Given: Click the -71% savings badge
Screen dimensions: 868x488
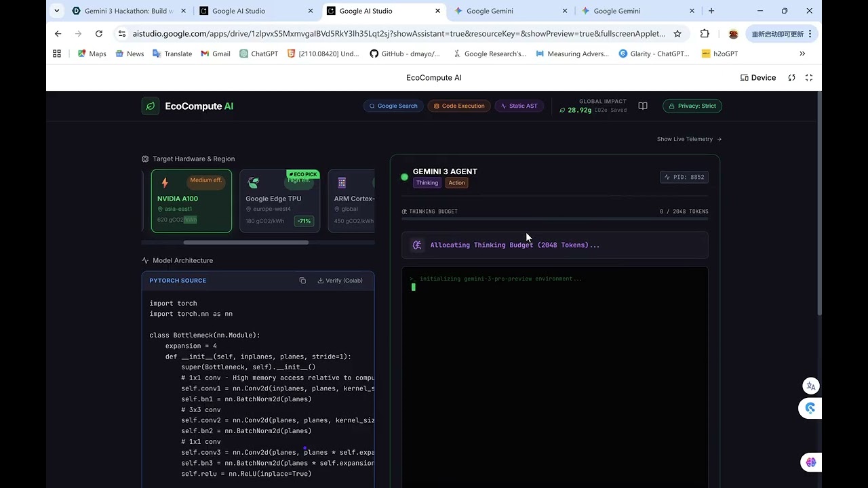Looking at the screenshot, I should (304, 221).
